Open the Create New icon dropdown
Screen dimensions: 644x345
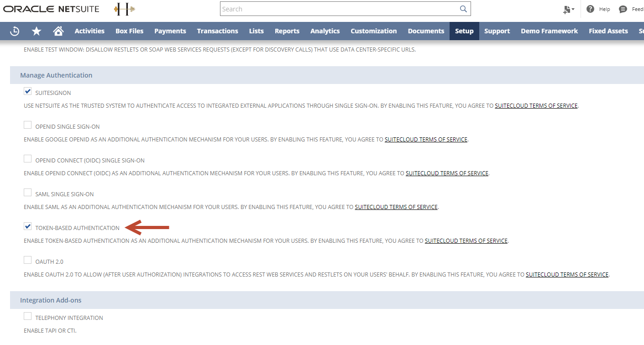pos(569,9)
